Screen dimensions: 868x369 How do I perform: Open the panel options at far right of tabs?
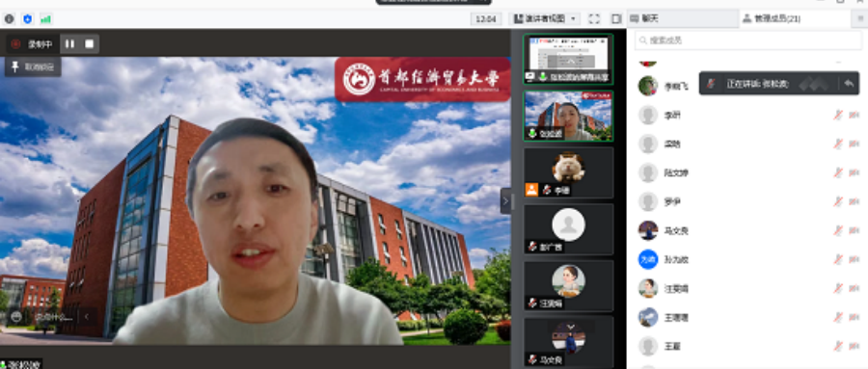[860, 19]
